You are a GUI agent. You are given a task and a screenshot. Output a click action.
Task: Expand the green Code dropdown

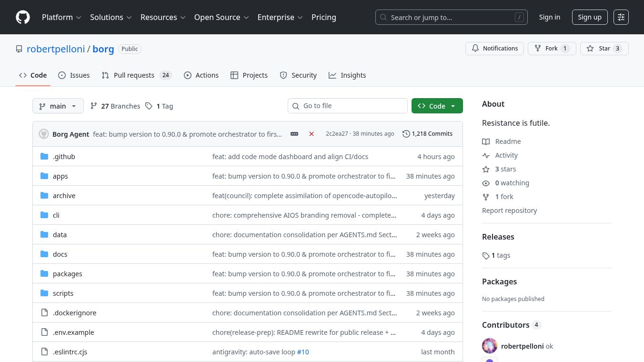pos(437,106)
